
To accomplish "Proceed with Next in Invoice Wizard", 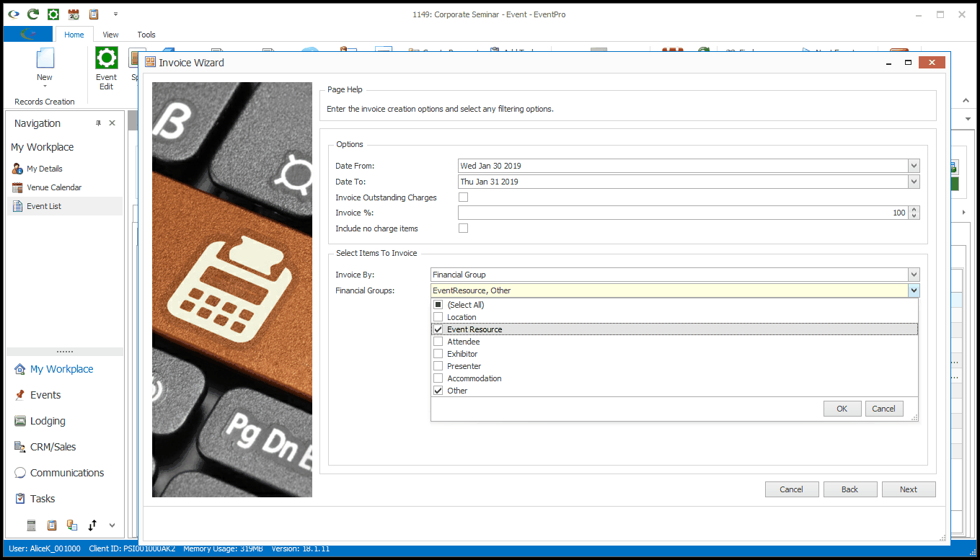I will pyautogui.click(x=909, y=489).
